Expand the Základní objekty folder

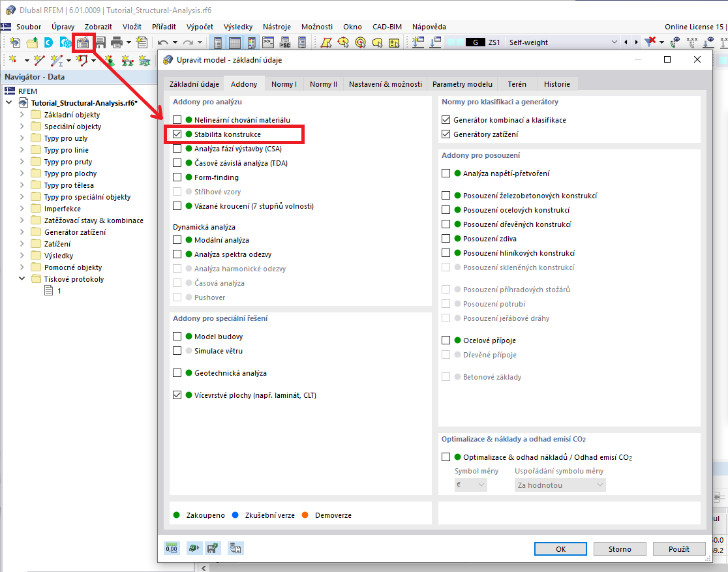[22, 114]
